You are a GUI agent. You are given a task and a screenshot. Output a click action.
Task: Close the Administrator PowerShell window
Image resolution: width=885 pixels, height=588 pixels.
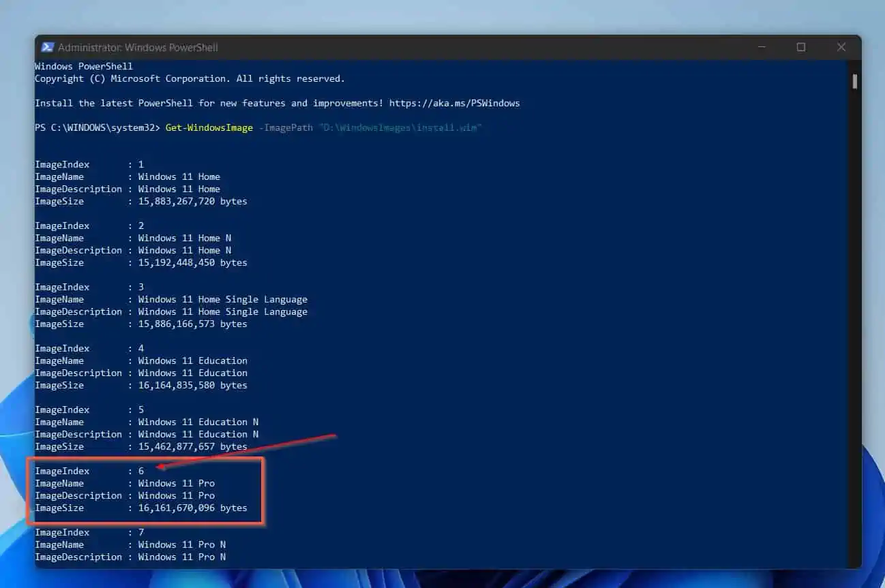(841, 47)
